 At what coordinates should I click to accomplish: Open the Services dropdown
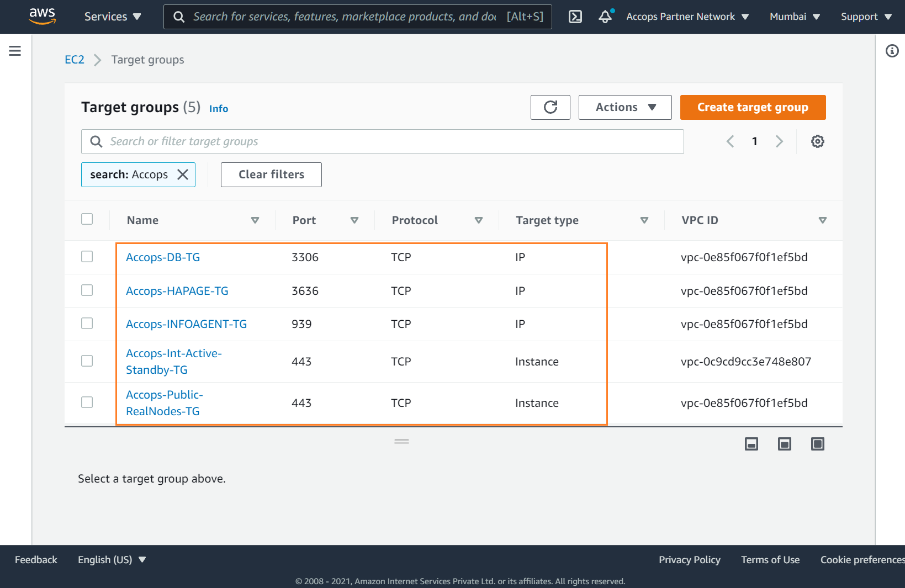pyautogui.click(x=113, y=17)
